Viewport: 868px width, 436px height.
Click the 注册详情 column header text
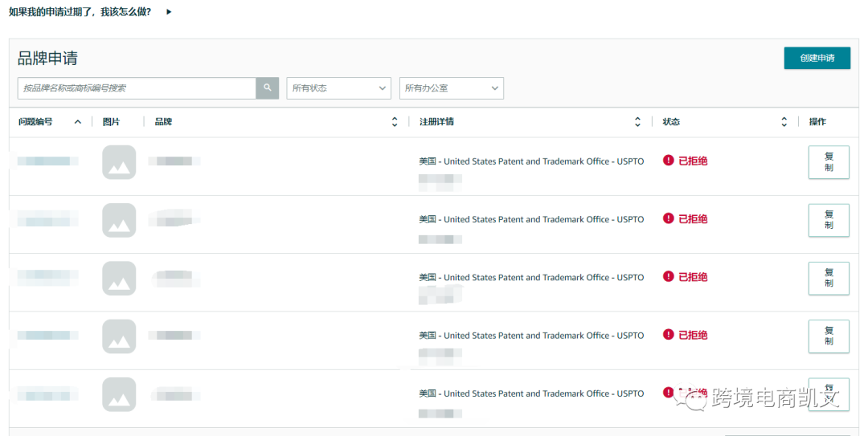coord(436,122)
